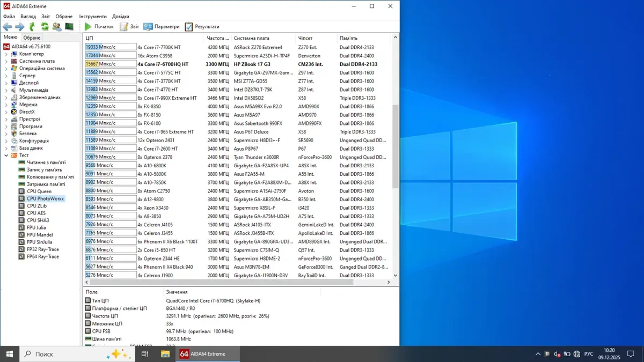The width and height of the screenshot is (644, 362).
Task: Click the users icon in the toolbar
Action: point(57,26)
